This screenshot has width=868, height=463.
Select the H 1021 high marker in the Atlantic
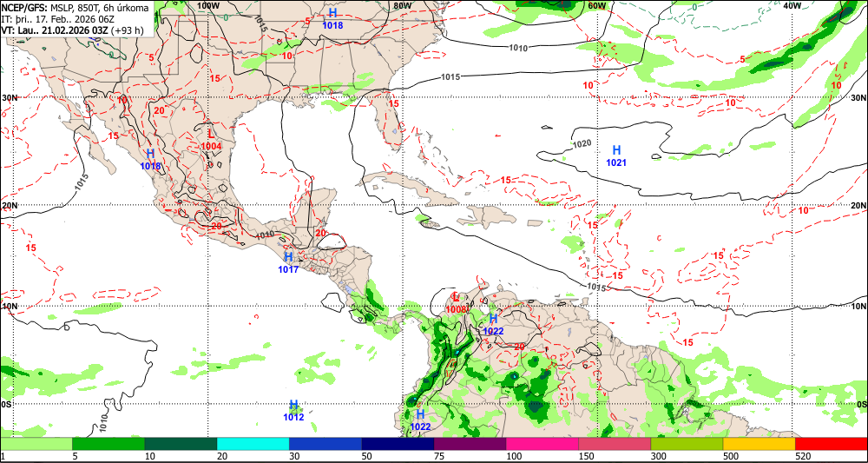pyautogui.click(x=616, y=155)
